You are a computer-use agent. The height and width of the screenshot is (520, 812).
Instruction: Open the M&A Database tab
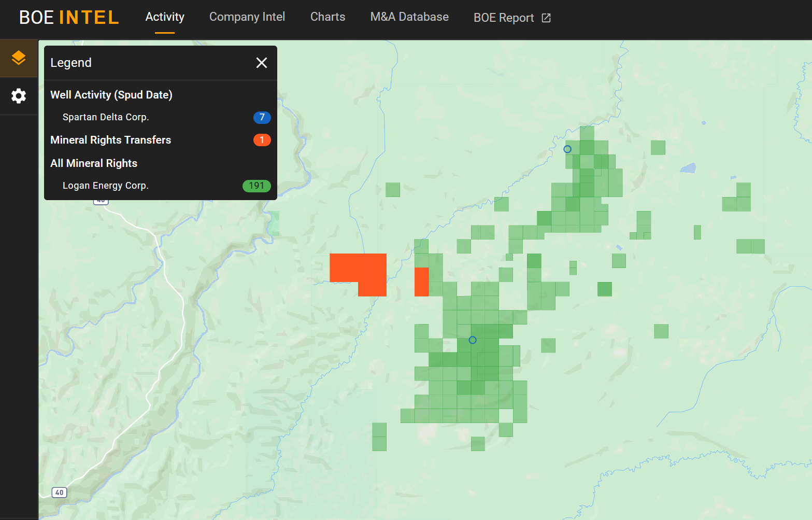(x=409, y=17)
